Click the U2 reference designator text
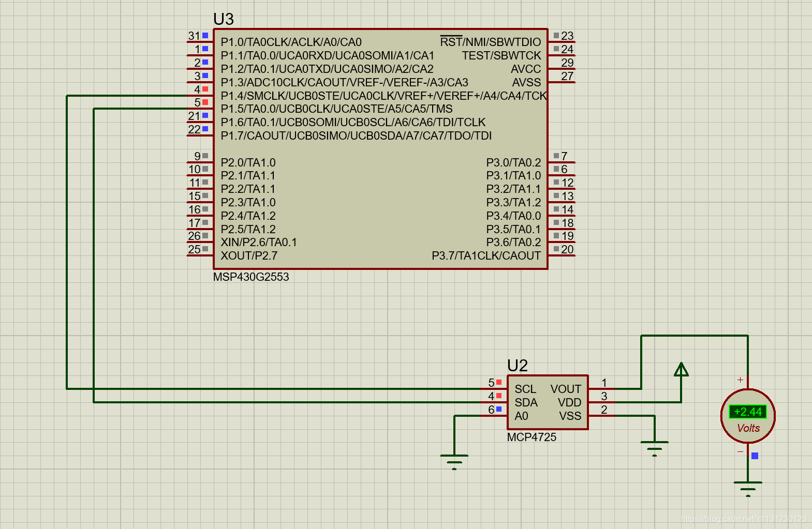The height and width of the screenshot is (529, 812). point(518,366)
